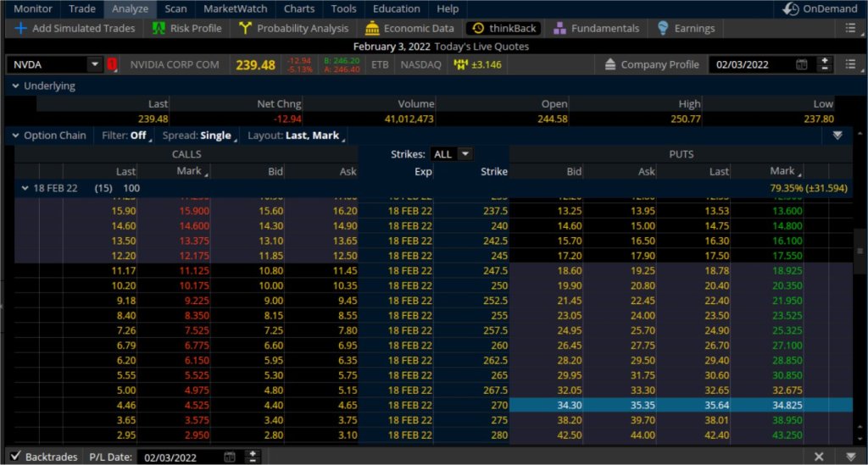The width and height of the screenshot is (868, 465).
Task: Click the P/L Date input field
Action: click(x=178, y=457)
